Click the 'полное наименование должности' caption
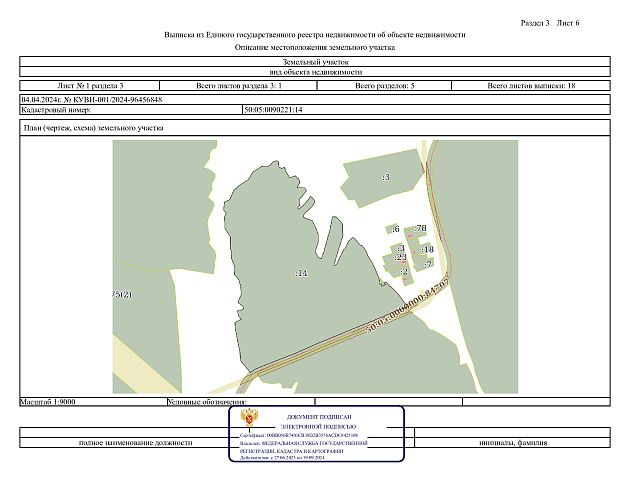This screenshot has height=487, width=630. click(x=135, y=443)
